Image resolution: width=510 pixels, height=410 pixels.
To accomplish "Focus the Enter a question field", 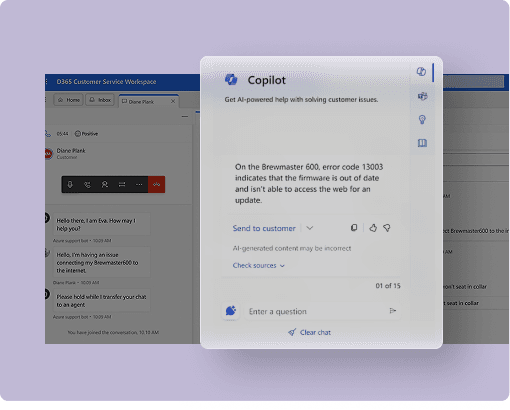I will click(315, 311).
